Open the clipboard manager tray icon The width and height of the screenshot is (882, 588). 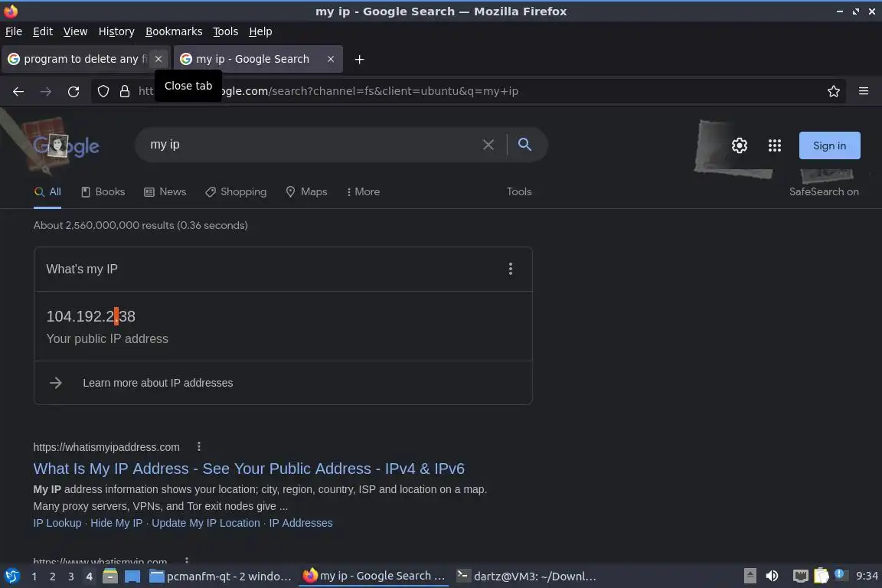[x=822, y=576]
